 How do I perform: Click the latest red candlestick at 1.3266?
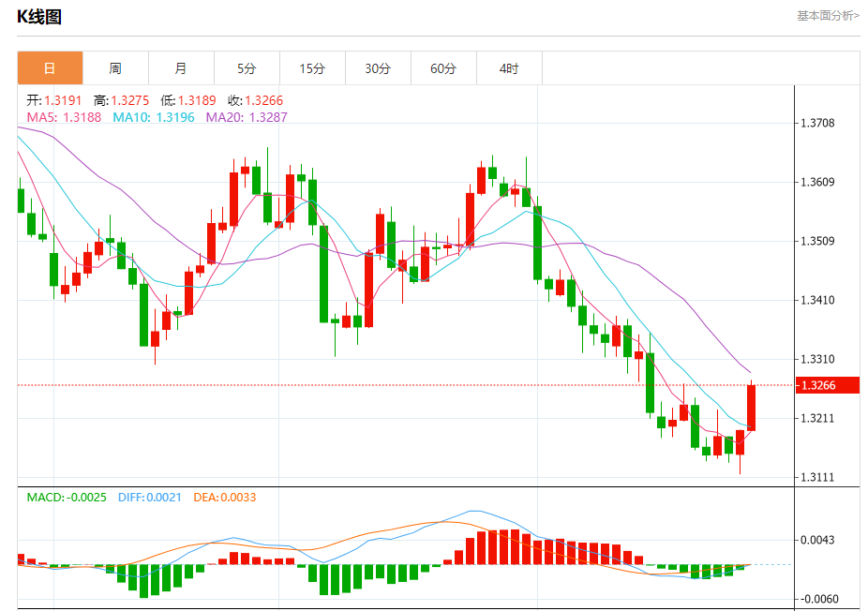751,408
